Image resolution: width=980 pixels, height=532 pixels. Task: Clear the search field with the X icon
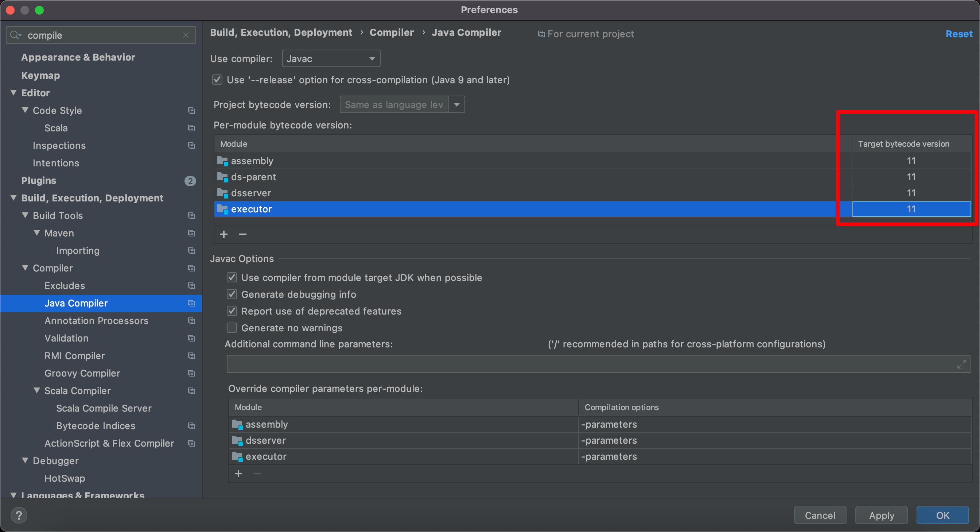click(186, 35)
